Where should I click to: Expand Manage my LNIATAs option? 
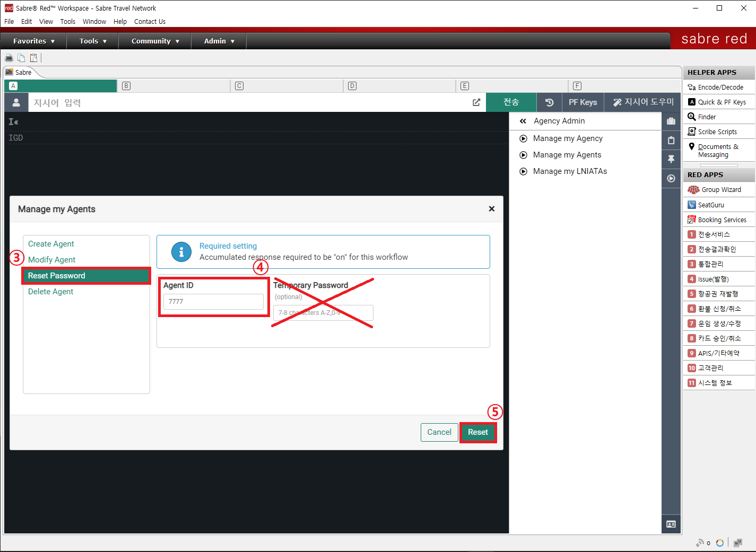click(x=563, y=171)
